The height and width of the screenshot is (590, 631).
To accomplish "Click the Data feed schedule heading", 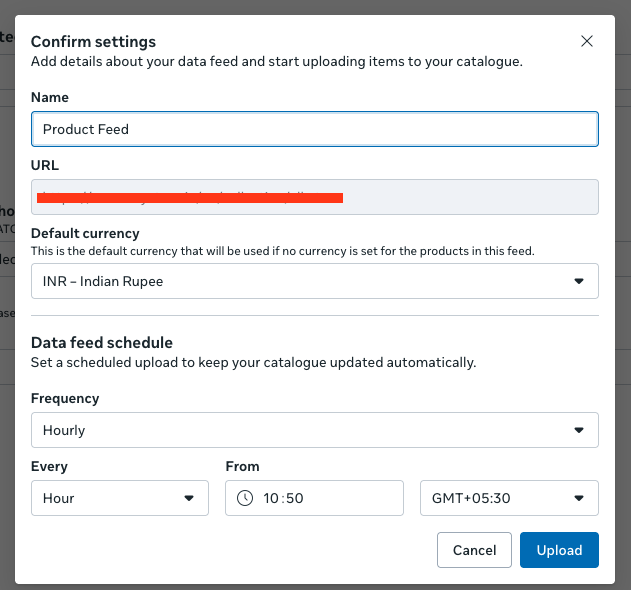I will tap(102, 342).
